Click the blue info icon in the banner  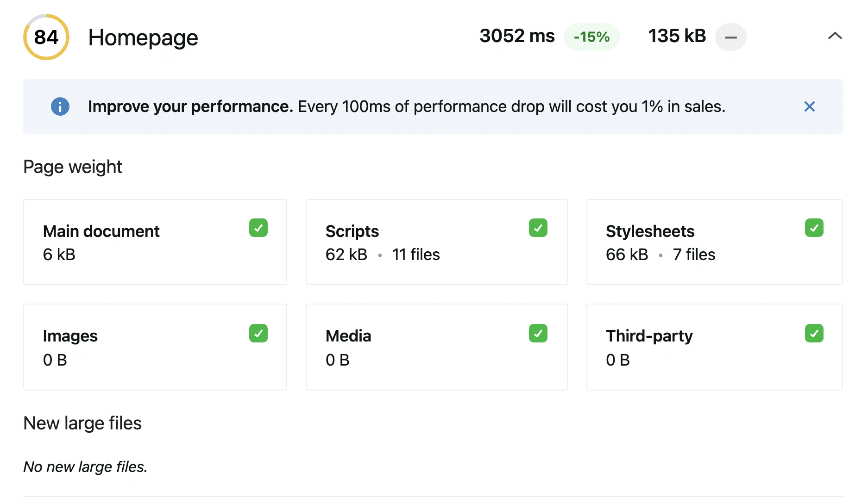[60, 106]
